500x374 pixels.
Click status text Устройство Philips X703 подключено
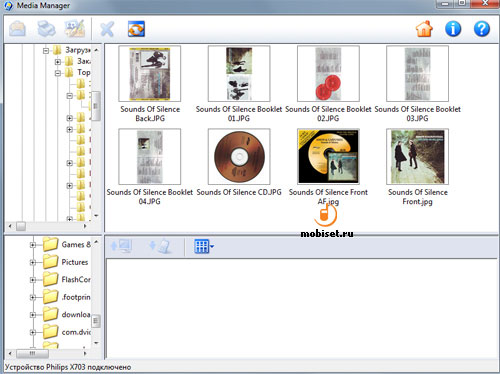68,367
